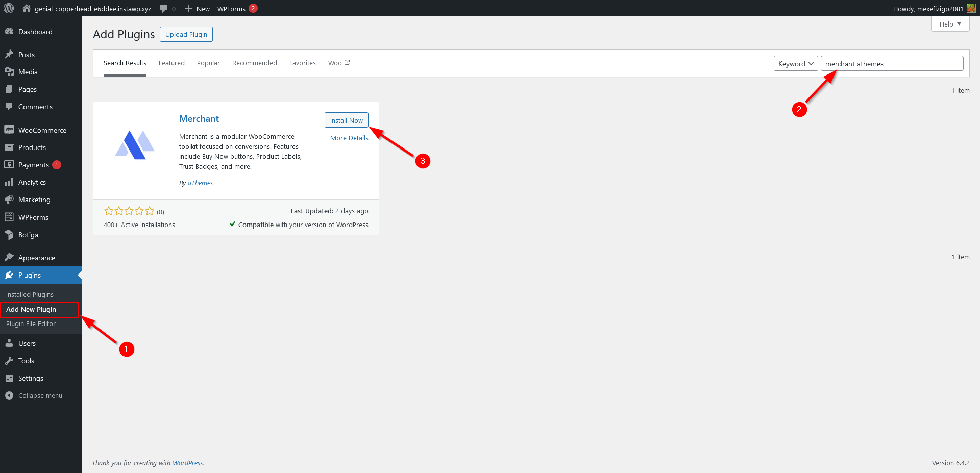Screen dimensions: 980x473
Task: Click the 'Add Plugins' page heading
Action: [x=124, y=34]
